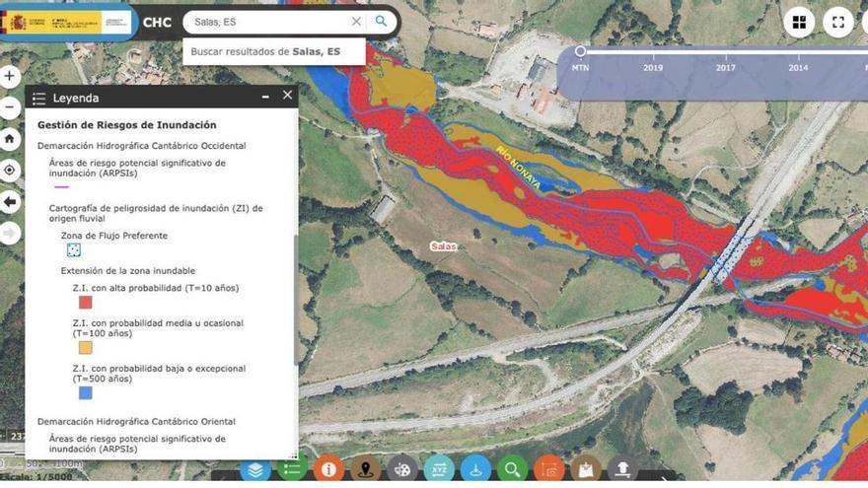This screenshot has width=868, height=488.
Task: Click 'Demarcación Hidrográfica Cantábrico Occidental' text
Action: [x=142, y=146]
